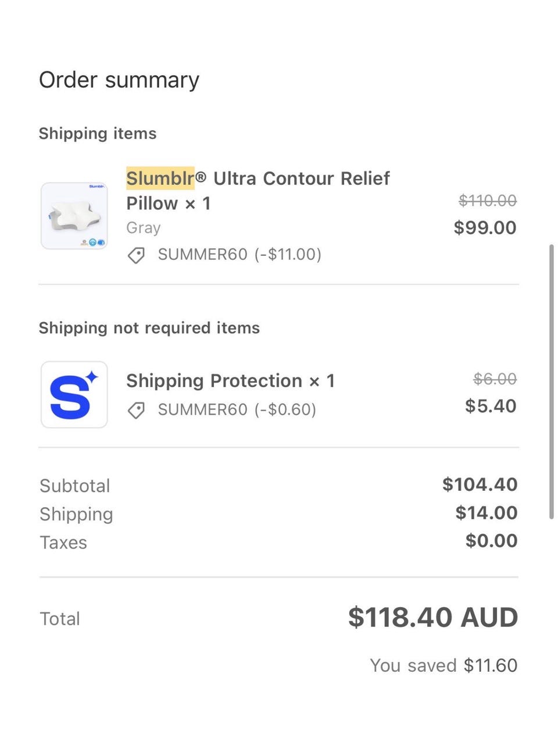Click the blue Shipping Protection logo icon
Image resolution: width=558 pixels, height=756 pixels.
(74, 395)
